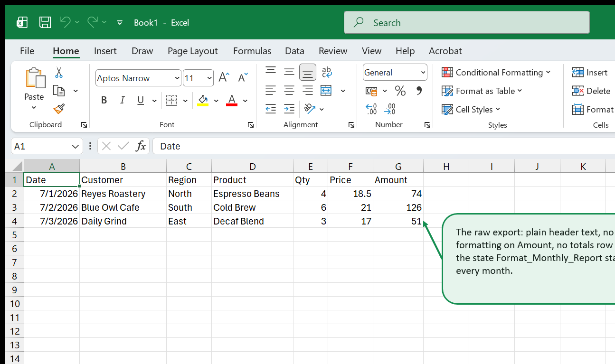Screen dimensions: 615x364
Task: Click Increase Decimal icon
Action: [371, 109]
